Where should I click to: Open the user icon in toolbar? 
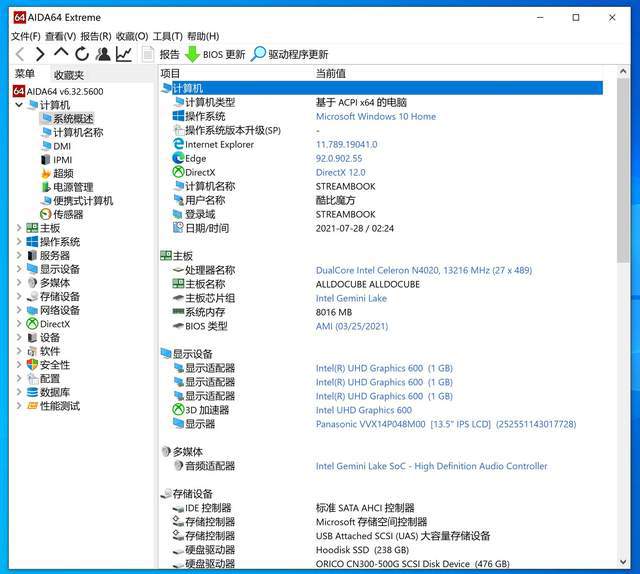pos(103,54)
